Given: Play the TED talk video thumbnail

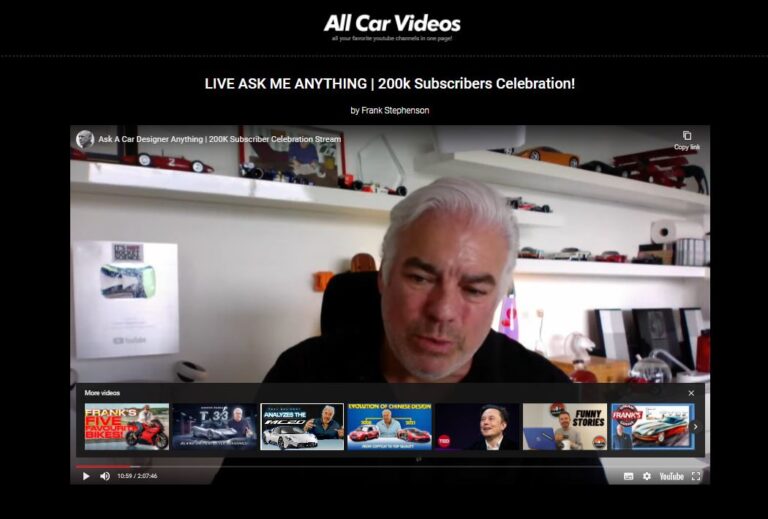Looking at the screenshot, I should pos(477,427).
